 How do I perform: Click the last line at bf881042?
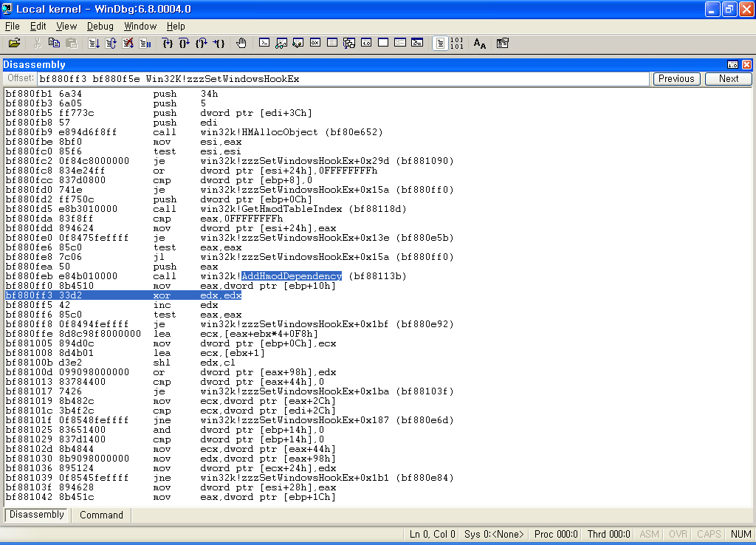coord(171,497)
